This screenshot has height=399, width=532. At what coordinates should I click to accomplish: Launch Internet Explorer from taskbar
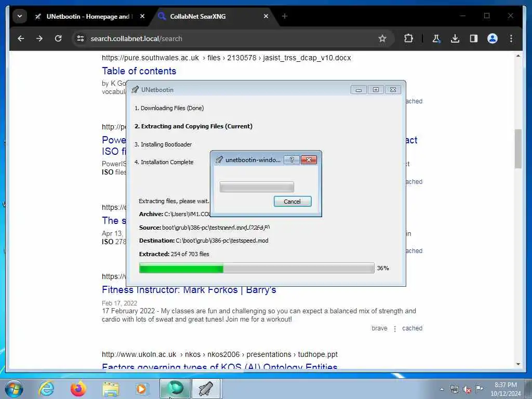pos(46,389)
